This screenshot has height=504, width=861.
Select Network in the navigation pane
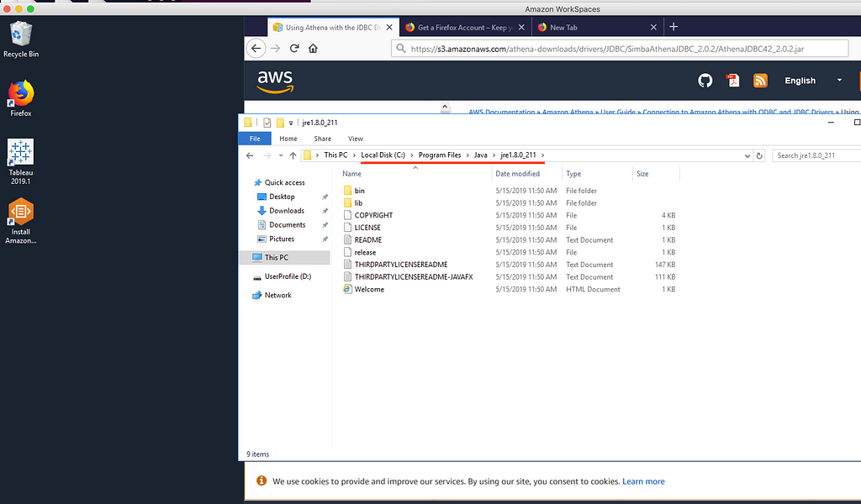click(277, 295)
